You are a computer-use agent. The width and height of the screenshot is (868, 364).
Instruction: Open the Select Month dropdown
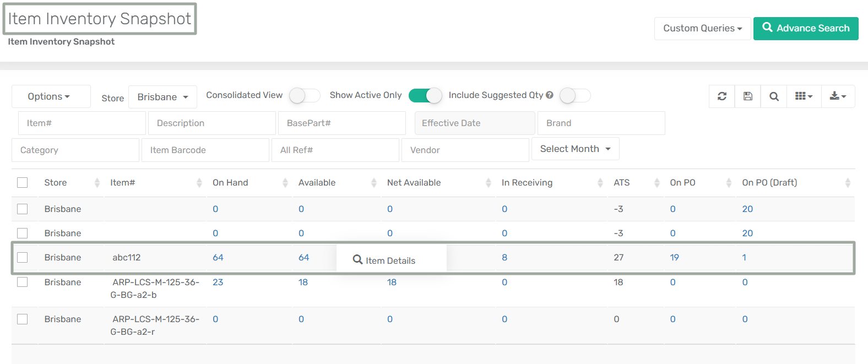pos(575,149)
